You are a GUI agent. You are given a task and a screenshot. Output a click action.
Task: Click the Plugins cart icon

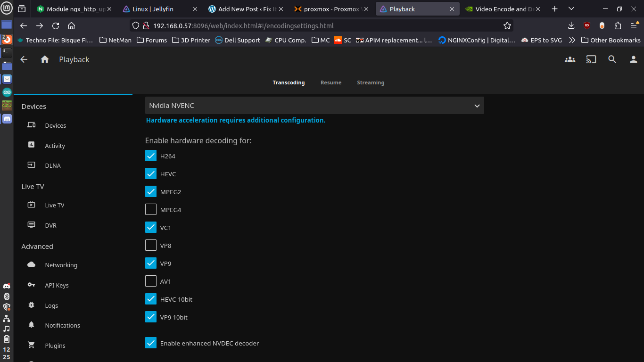click(32, 345)
